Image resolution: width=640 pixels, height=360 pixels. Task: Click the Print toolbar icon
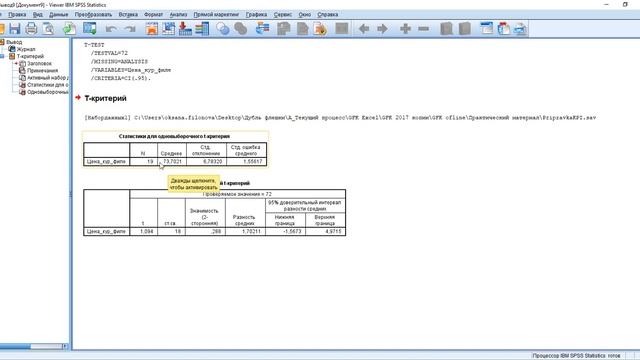[31, 29]
